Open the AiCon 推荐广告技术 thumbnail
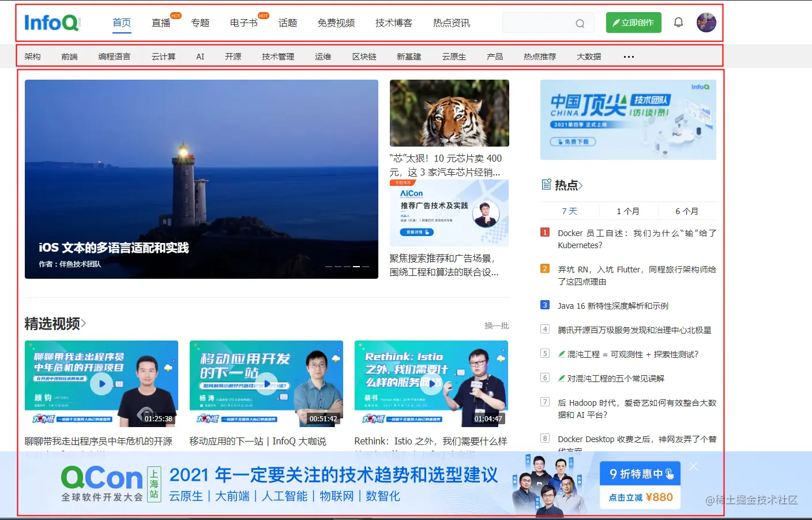 click(449, 213)
